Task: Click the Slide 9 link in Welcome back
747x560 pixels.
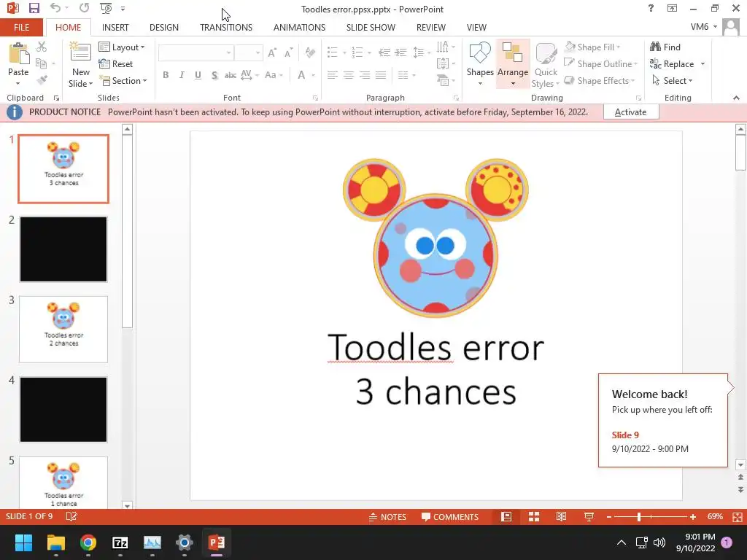Action: point(625,435)
